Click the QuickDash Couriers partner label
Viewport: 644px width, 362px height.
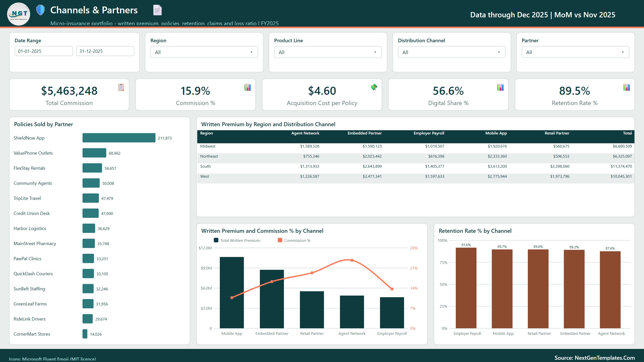point(33,274)
